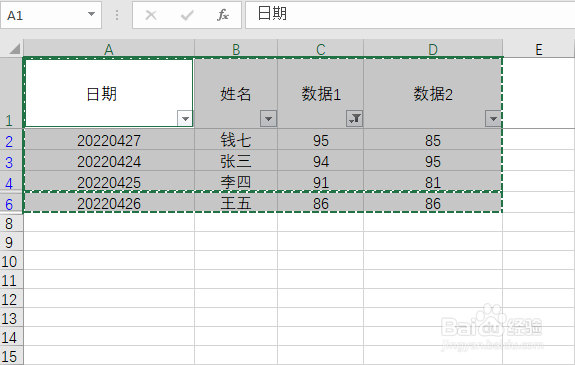Select row 8 header
The height and width of the screenshot is (365, 575).
coord(11,222)
